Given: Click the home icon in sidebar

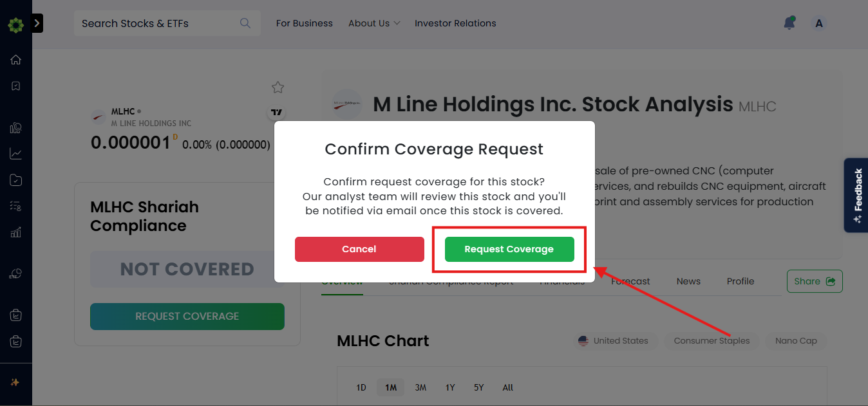Looking at the screenshot, I should [x=15, y=60].
